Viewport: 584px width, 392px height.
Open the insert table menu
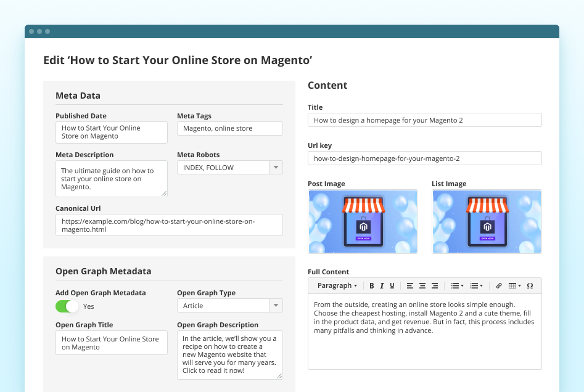(x=514, y=286)
